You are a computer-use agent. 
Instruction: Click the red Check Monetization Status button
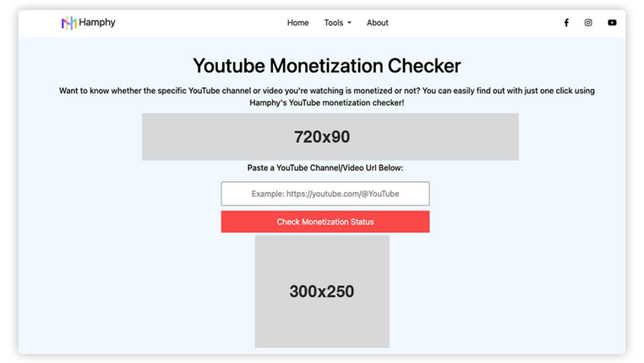325,222
